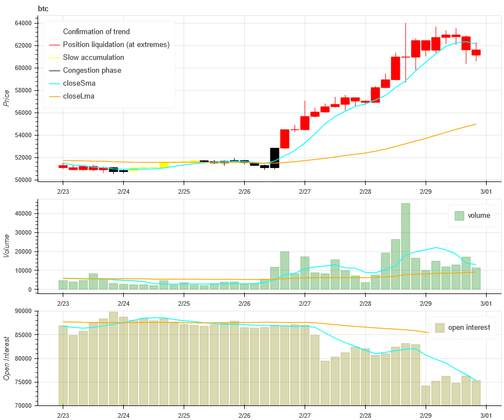Click the open interest legend label

pyautogui.click(x=469, y=328)
